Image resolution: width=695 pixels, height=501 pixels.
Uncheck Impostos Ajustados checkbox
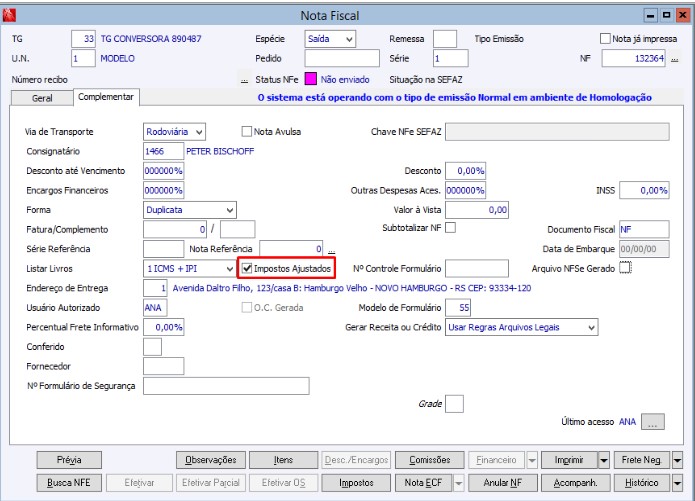(x=247, y=268)
